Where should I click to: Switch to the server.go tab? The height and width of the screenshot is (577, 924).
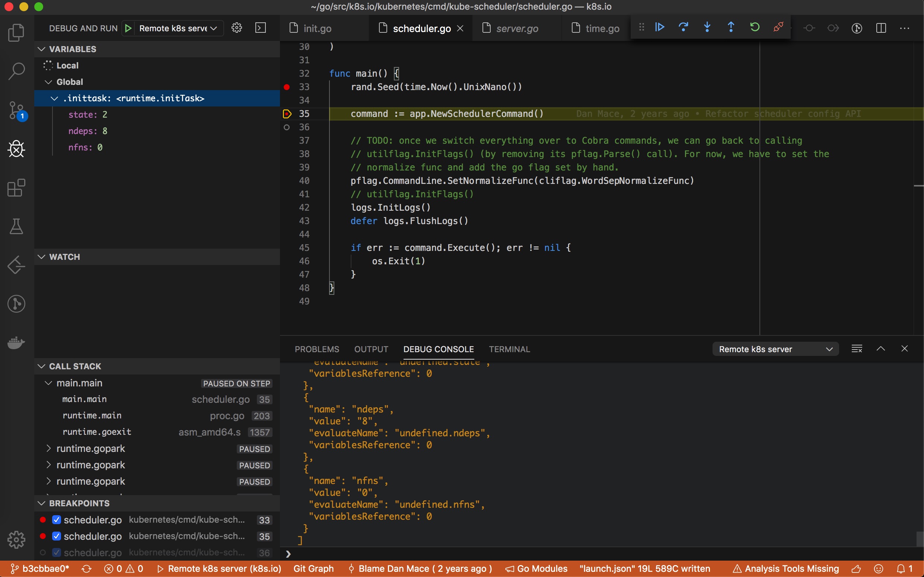(517, 28)
